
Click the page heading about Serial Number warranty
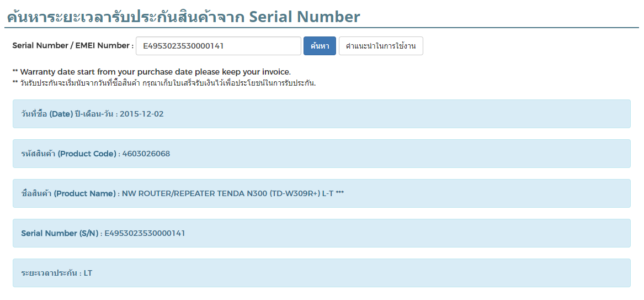(x=183, y=17)
